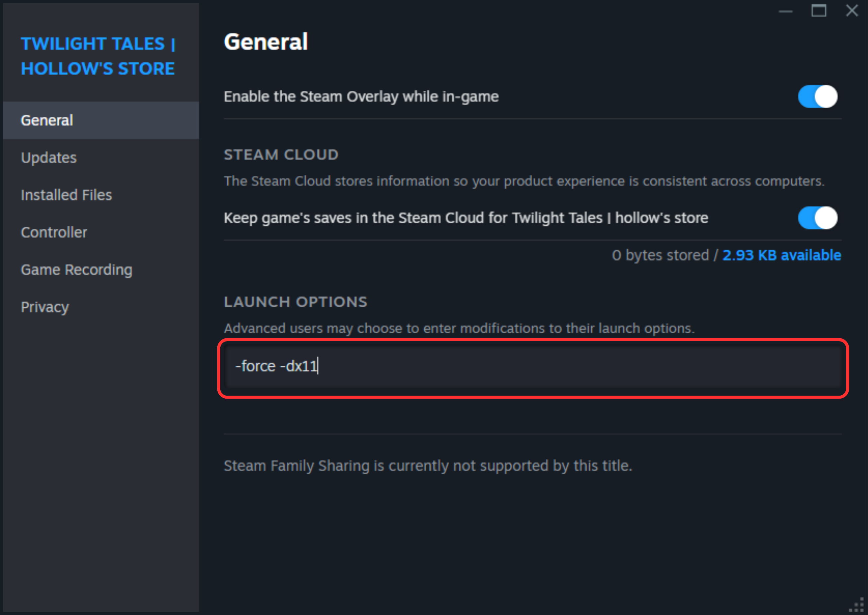The width and height of the screenshot is (868, 615).
Task: Click the Steam Family Sharing notice text
Action: pyautogui.click(x=428, y=466)
